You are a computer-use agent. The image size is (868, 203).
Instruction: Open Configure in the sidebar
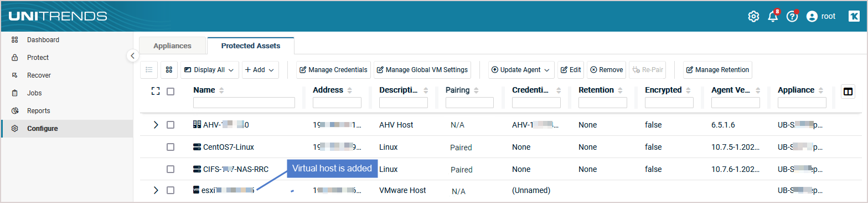tap(67, 129)
